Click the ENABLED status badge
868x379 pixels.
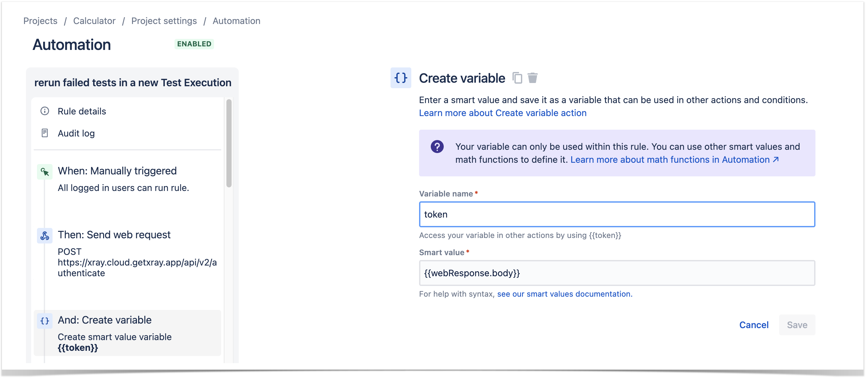pyautogui.click(x=194, y=44)
